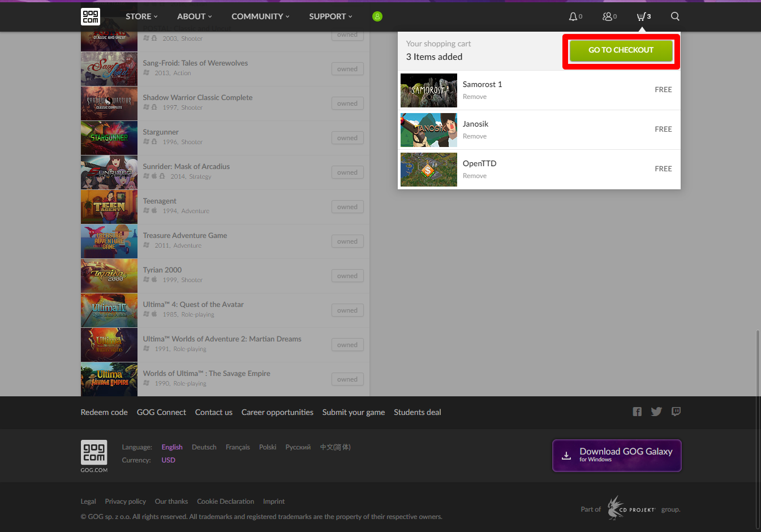Expand the ABOUT menu

195,16
